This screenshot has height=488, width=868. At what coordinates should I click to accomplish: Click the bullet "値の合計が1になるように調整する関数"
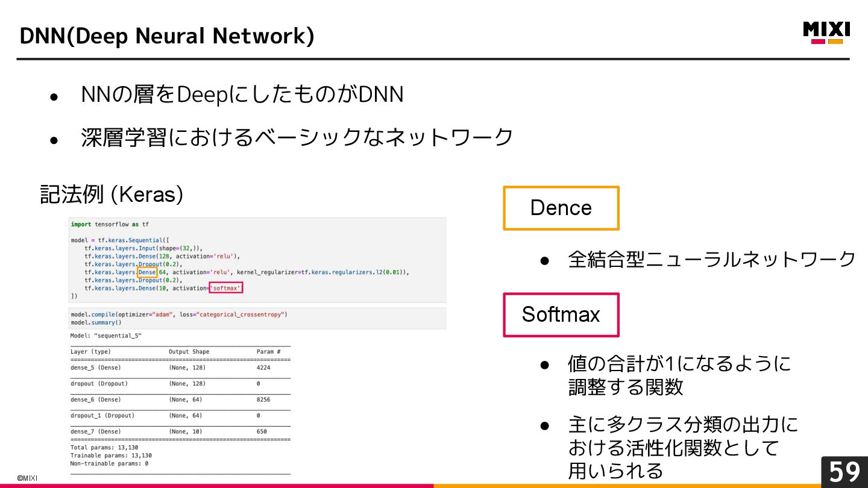click(679, 375)
